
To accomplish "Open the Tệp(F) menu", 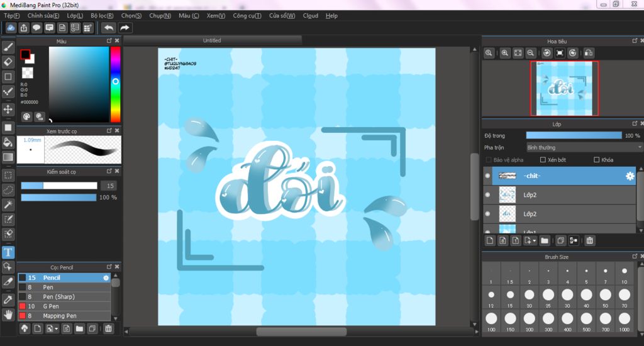I will click(x=11, y=16).
